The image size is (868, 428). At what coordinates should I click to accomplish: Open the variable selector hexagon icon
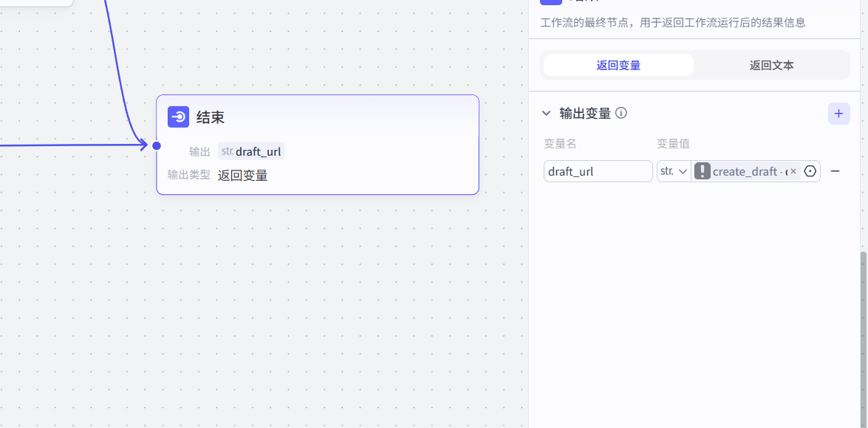810,171
